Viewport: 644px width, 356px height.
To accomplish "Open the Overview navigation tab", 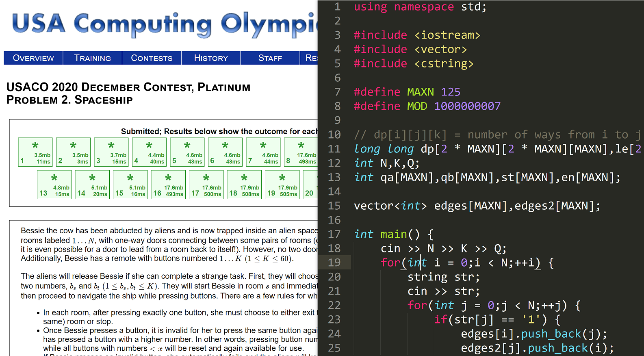I will (33, 58).
